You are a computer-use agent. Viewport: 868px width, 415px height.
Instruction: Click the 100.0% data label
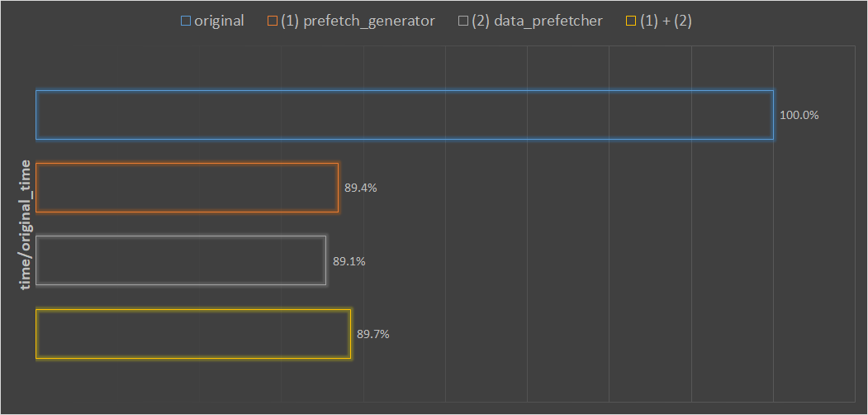coord(799,116)
